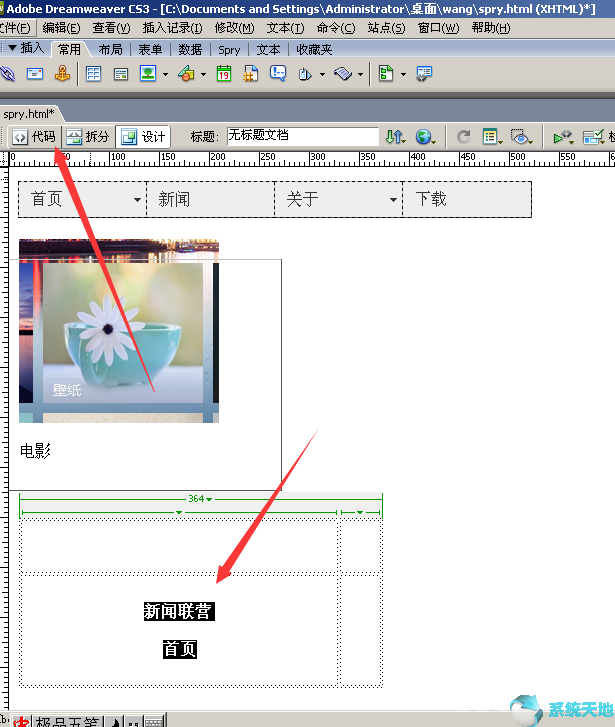This screenshot has width=615, height=727.
Task: Insert a Named Anchor
Action: coord(63,74)
